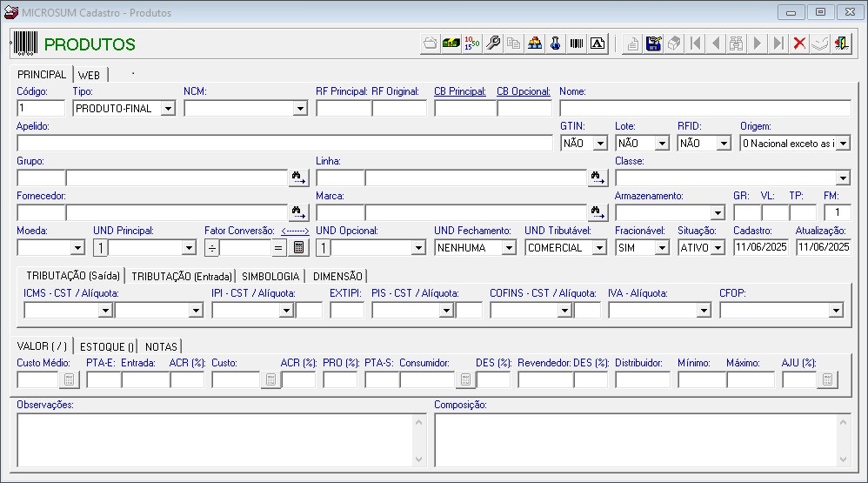Image resolution: width=868 pixels, height=483 pixels.
Task: Open the Grupo binoculars search
Action: (x=298, y=178)
